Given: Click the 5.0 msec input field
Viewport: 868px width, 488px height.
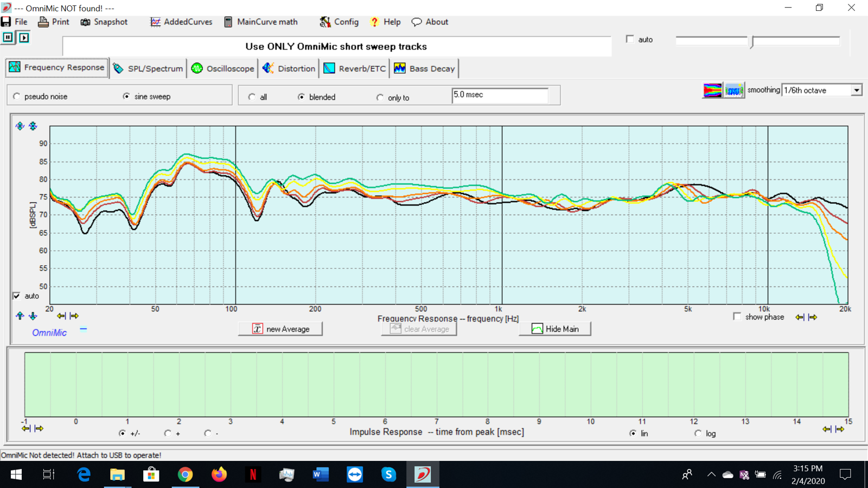Looking at the screenshot, I should [x=500, y=95].
